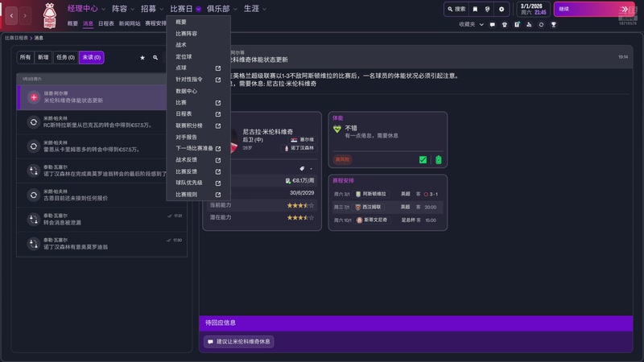Switch to the 消息 sub-tab

88,24
